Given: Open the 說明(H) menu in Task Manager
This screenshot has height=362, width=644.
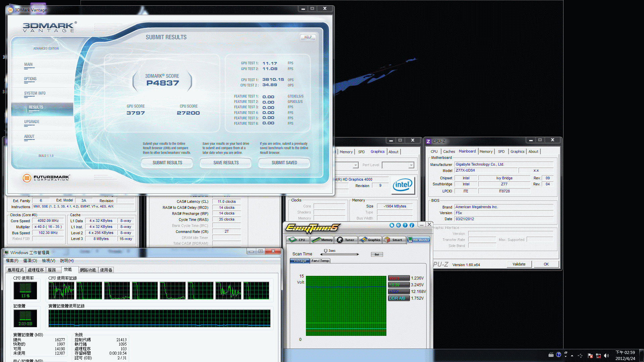Looking at the screenshot, I should tap(67, 261).
